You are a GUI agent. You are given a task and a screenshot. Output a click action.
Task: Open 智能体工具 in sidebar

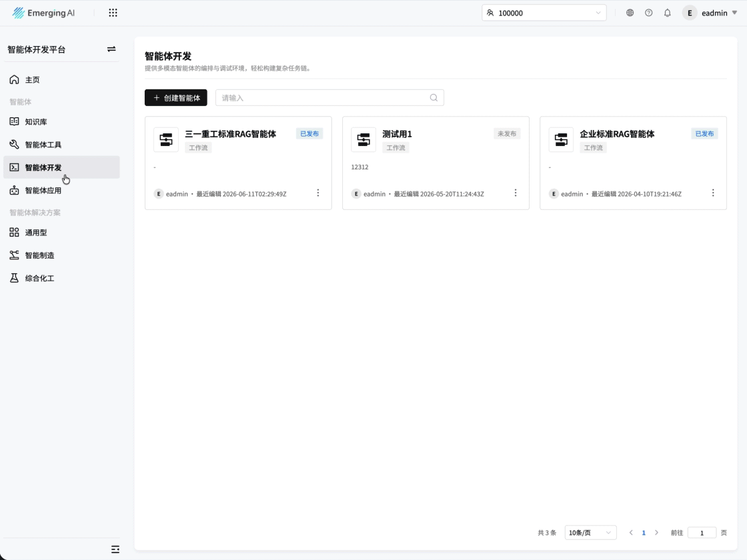(x=61, y=144)
